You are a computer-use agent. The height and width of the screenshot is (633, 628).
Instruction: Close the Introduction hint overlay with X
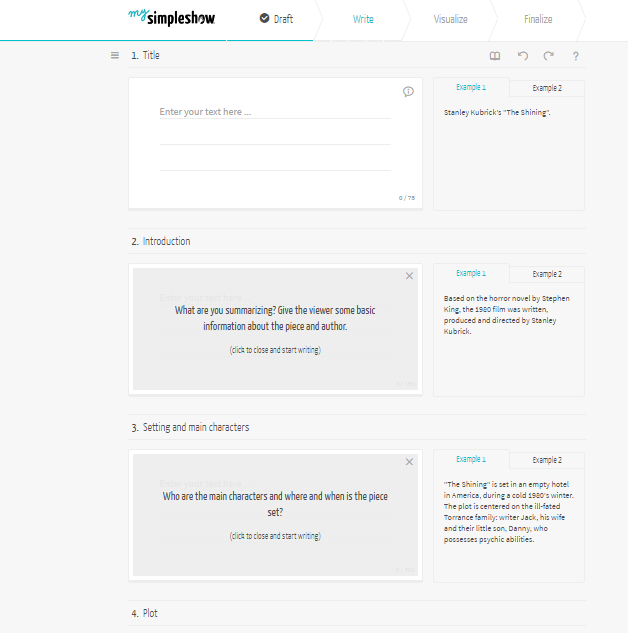pos(409,276)
